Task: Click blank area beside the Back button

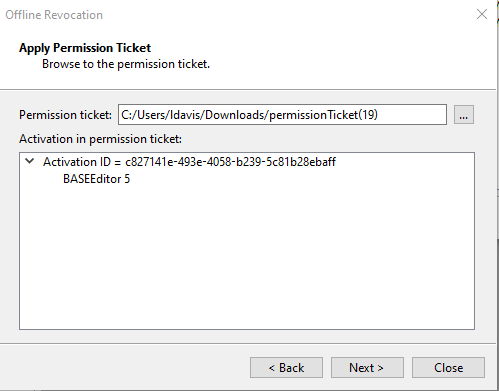Action: click(133, 368)
